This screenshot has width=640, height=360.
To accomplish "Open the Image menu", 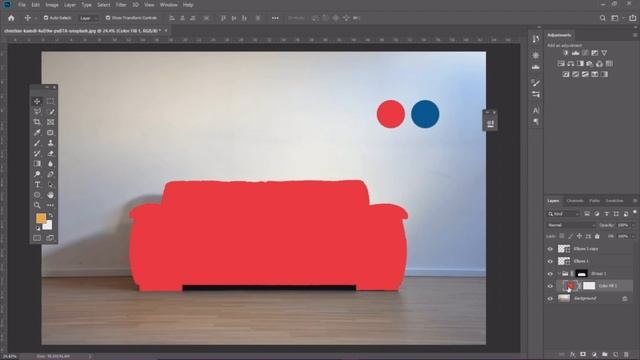I will 52,5.
